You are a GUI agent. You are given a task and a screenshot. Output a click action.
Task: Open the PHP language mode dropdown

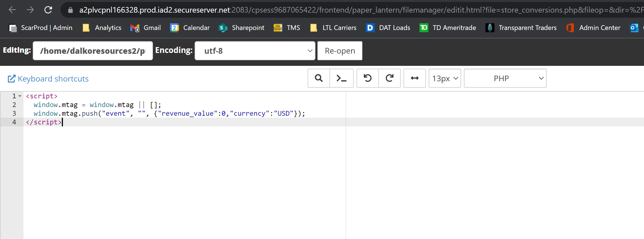pos(505,78)
